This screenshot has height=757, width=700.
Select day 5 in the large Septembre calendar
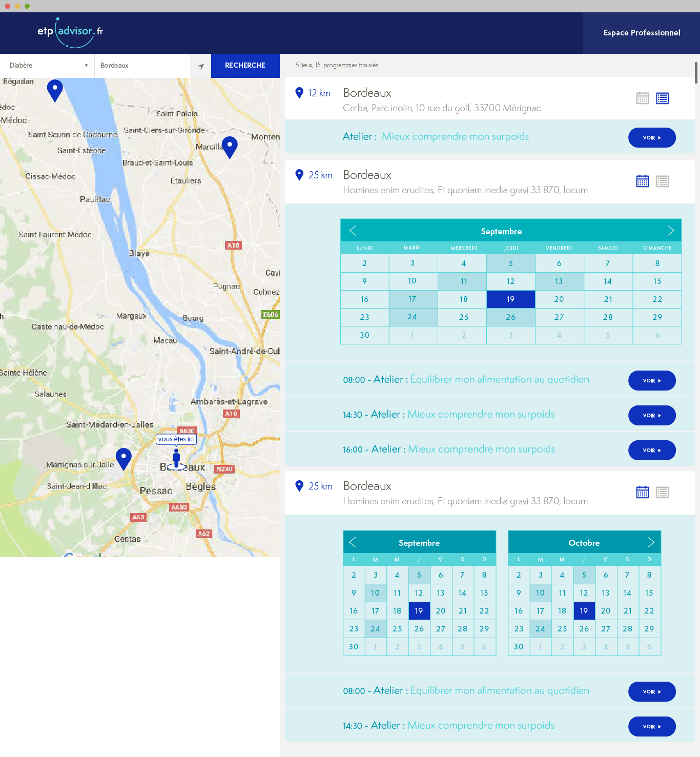pyautogui.click(x=511, y=263)
